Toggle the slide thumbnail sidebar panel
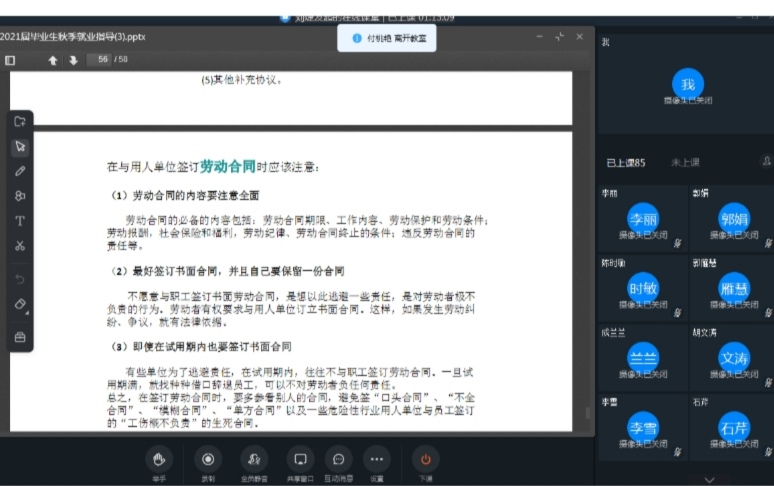Screen dimensions: 774x486 pyautogui.click(x=10, y=60)
